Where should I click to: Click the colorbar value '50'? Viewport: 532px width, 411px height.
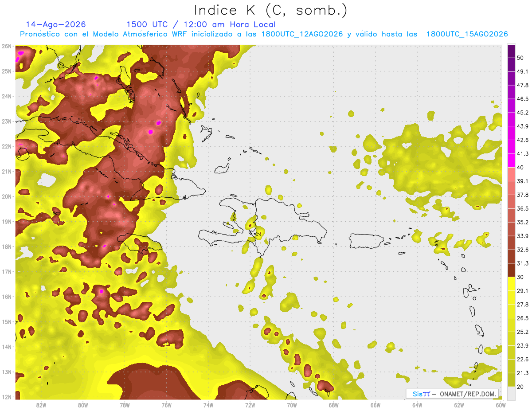[521, 58]
